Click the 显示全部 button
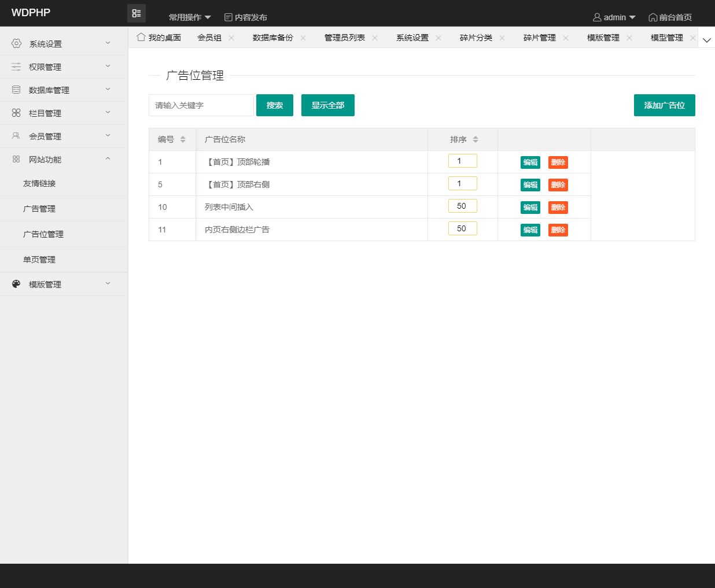This screenshot has width=715, height=588. pos(328,105)
